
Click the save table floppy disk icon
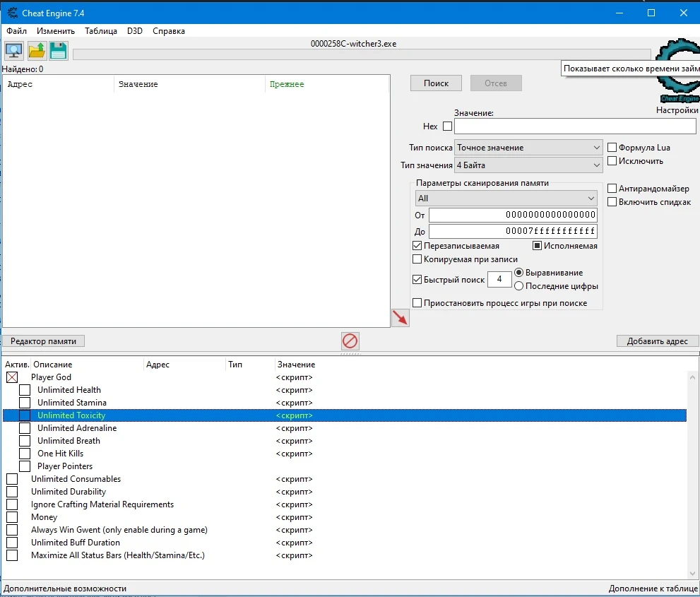point(58,50)
